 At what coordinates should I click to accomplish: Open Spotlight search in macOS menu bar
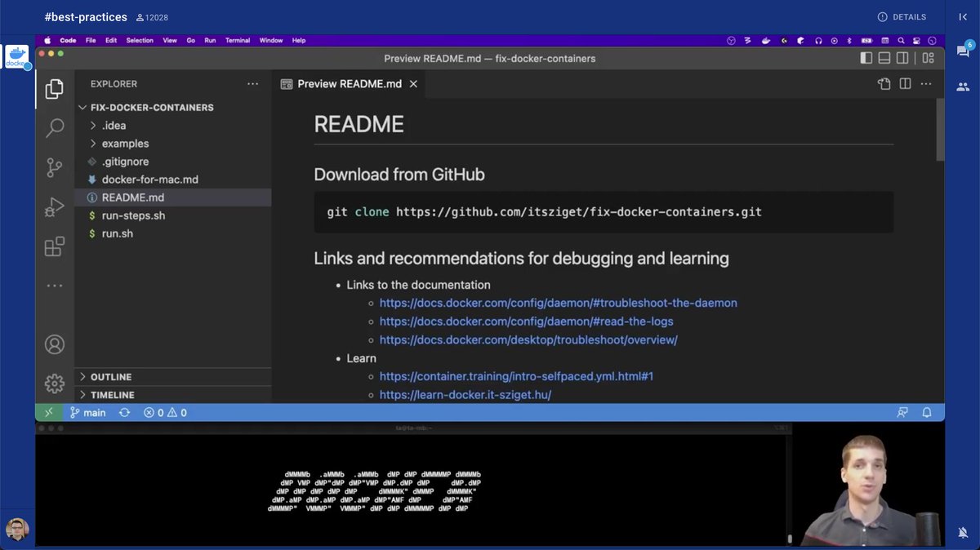[x=901, y=40]
